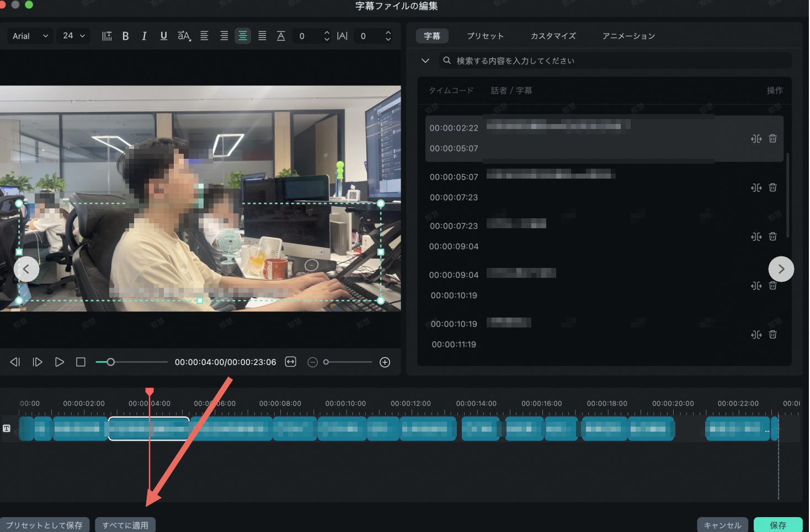Viewport: 810px width, 532px height.
Task: Apply italic formatting
Action: [x=144, y=36]
